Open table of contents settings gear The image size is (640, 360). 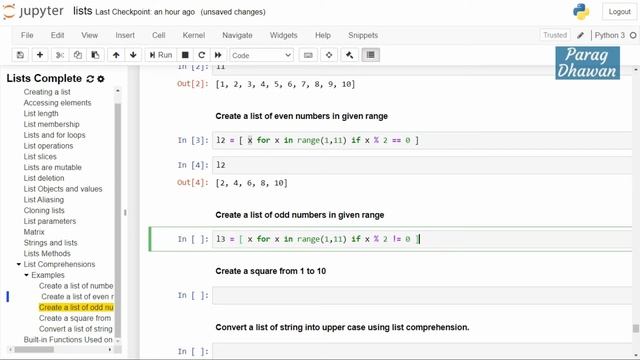(101, 79)
